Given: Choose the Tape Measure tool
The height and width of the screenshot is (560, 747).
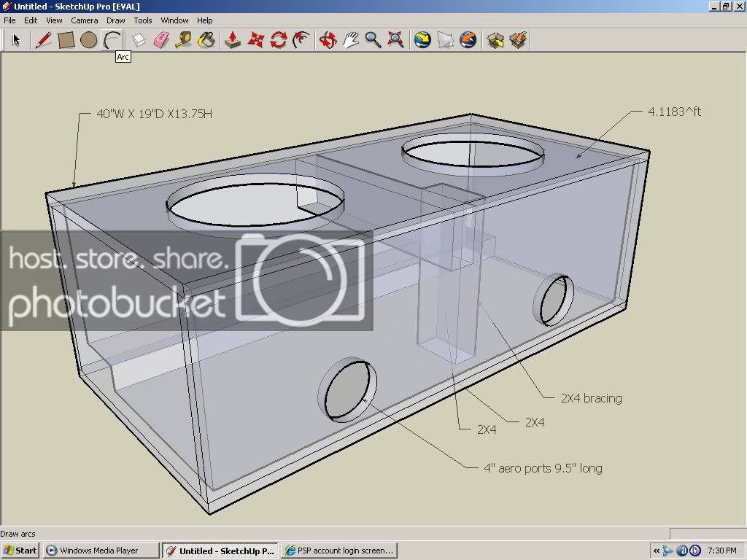Looking at the screenshot, I should point(183,39).
